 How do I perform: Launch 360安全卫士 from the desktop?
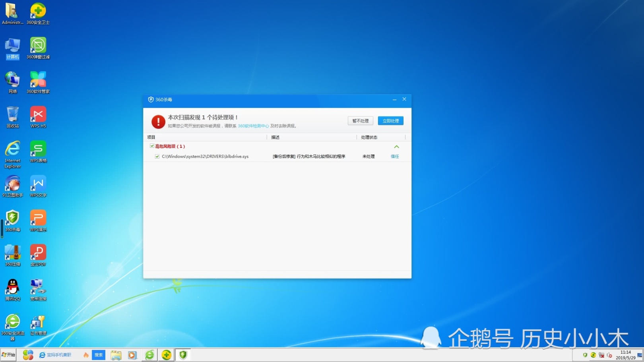38,14
